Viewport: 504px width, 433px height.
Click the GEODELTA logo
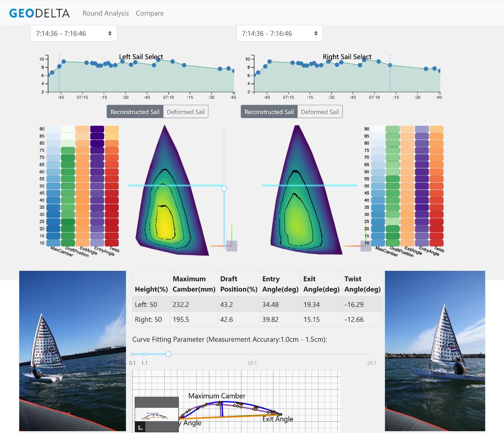[39, 13]
